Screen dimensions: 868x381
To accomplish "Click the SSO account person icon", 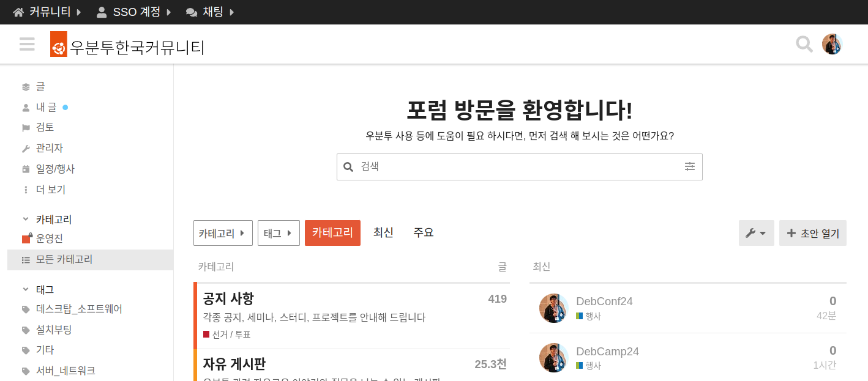I will 102,12.
